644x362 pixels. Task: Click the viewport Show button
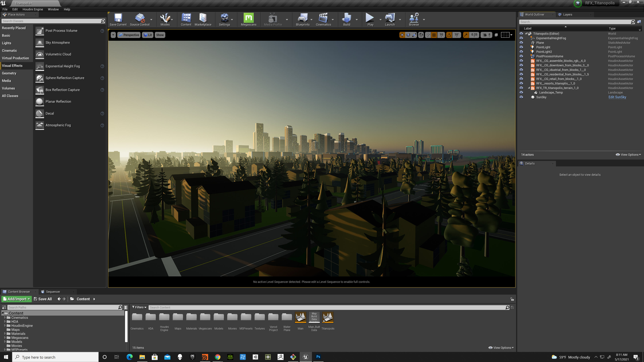click(x=160, y=35)
